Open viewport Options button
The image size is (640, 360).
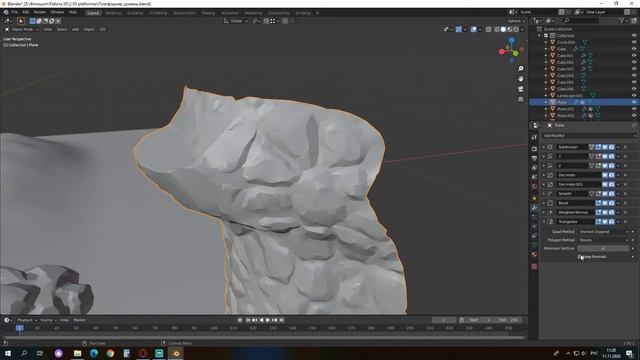tap(516, 21)
